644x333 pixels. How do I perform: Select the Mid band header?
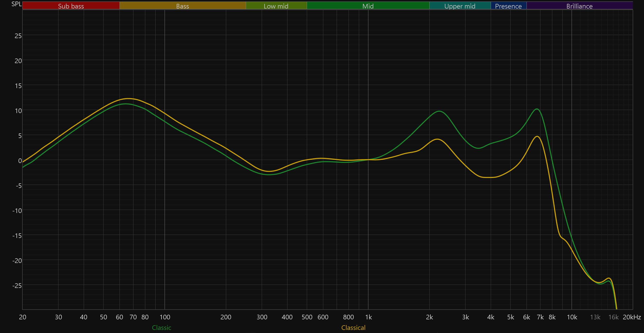(x=368, y=6)
